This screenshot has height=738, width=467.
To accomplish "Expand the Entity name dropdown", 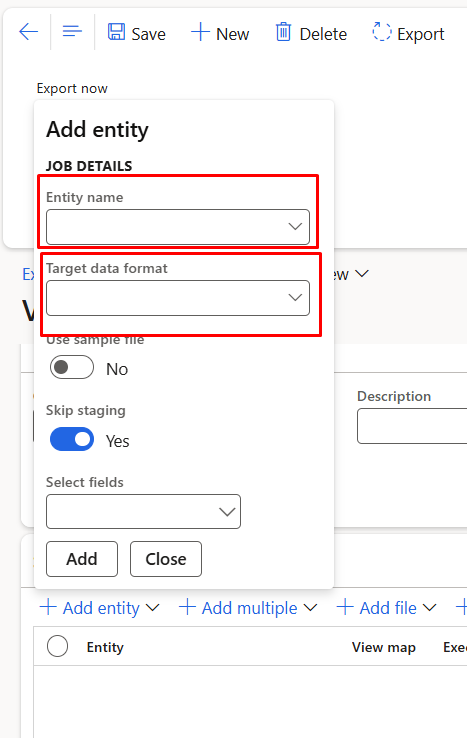I will [178, 227].
